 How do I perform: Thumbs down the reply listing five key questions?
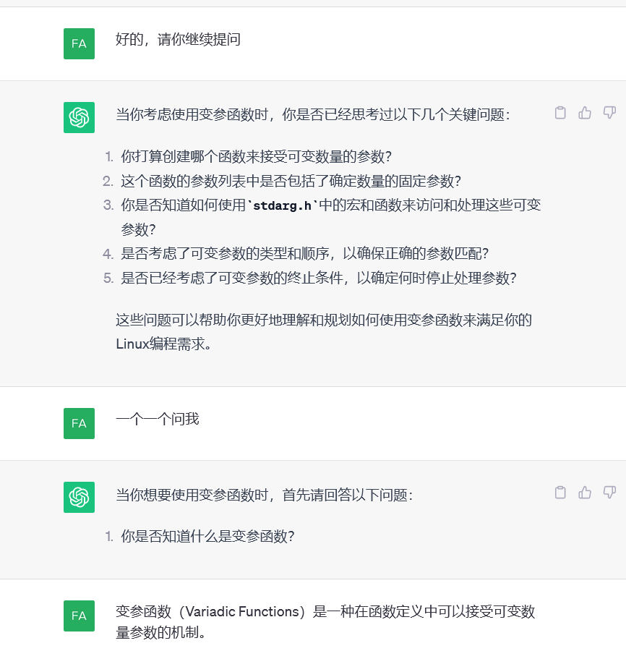[x=609, y=113]
